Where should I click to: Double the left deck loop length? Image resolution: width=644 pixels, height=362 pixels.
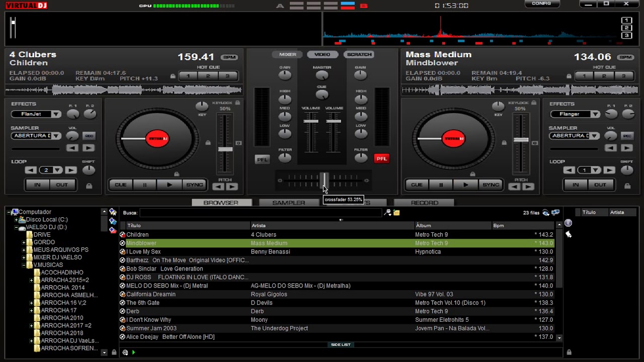pos(71,170)
